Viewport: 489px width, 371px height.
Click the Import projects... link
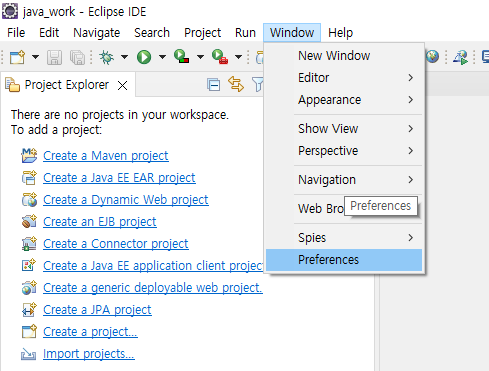(x=89, y=354)
